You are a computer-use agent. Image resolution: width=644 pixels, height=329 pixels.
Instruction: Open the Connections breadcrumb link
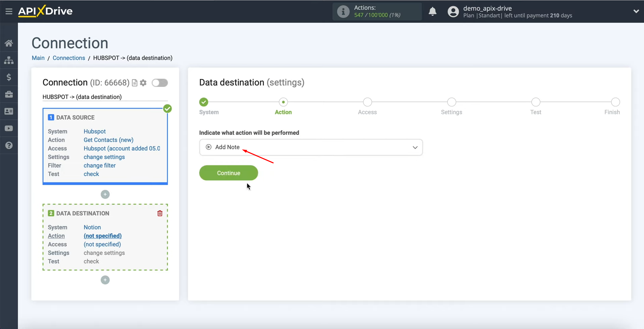coord(68,58)
